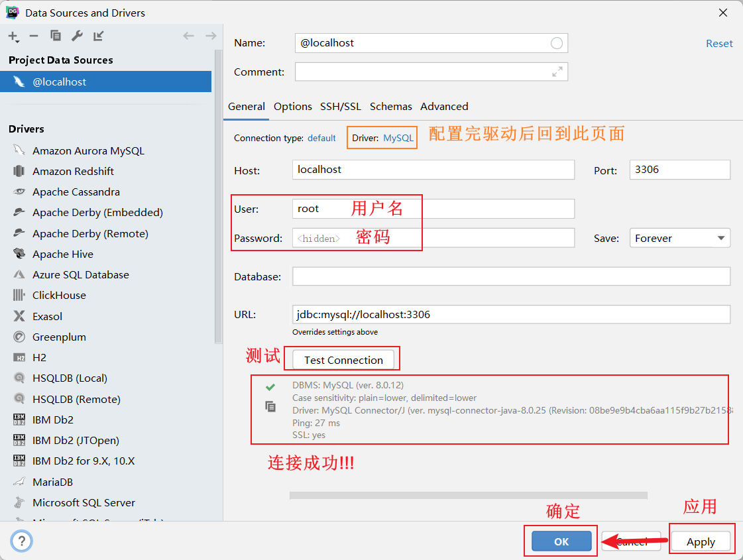Viewport: 743px width, 560px height.
Task: Focus the Name input field
Action: pos(431,43)
